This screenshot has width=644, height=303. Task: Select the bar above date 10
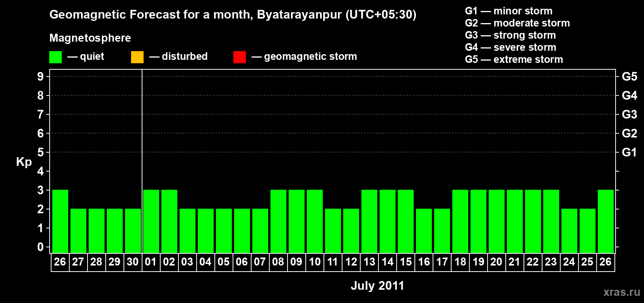(315, 221)
